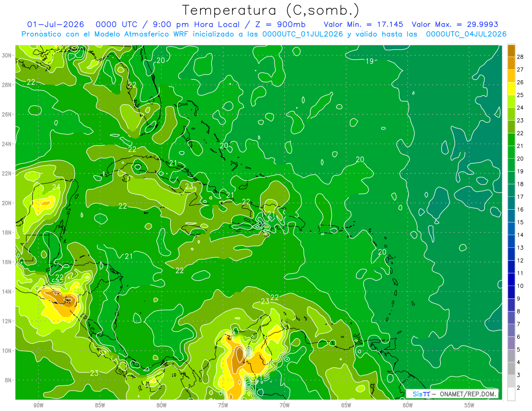The image size is (532, 411).
Task: Click the '65W' longitude axis label
Action: point(346,405)
